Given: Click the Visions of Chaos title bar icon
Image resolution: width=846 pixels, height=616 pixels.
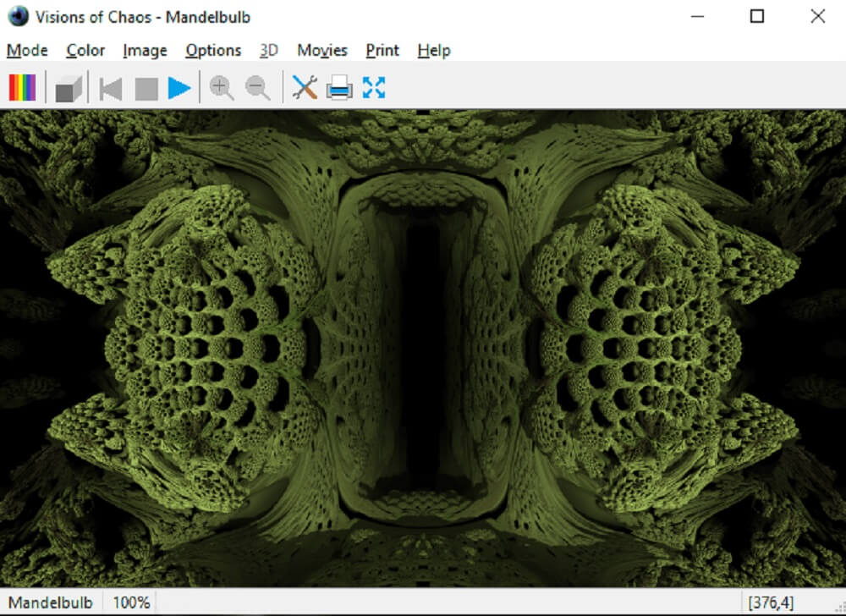Looking at the screenshot, I should (x=18, y=16).
